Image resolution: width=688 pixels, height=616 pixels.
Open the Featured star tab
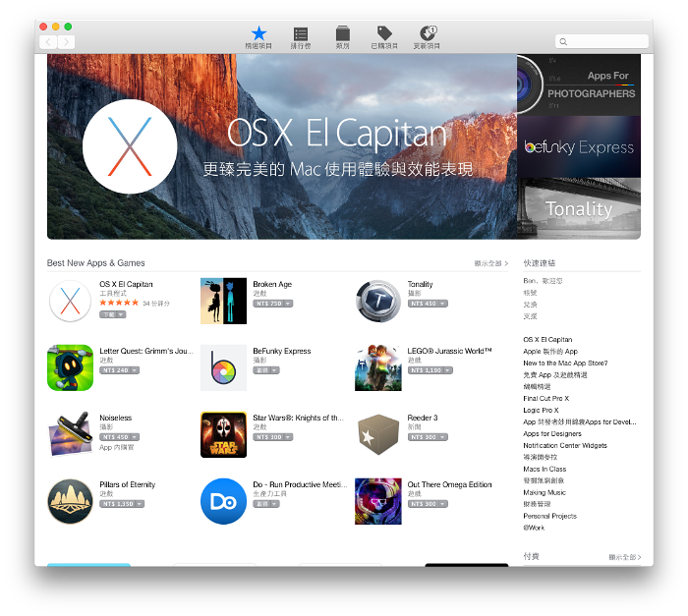[258, 37]
